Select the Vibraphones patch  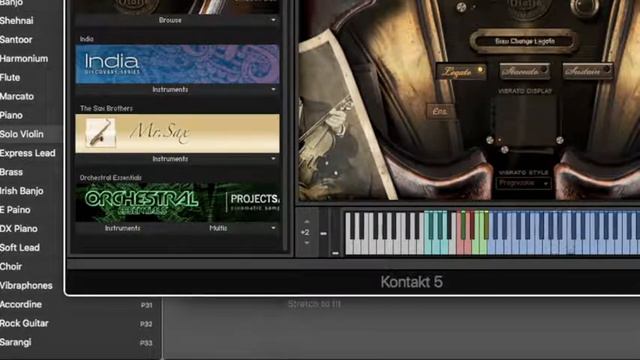pyautogui.click(x=26, y=285)
